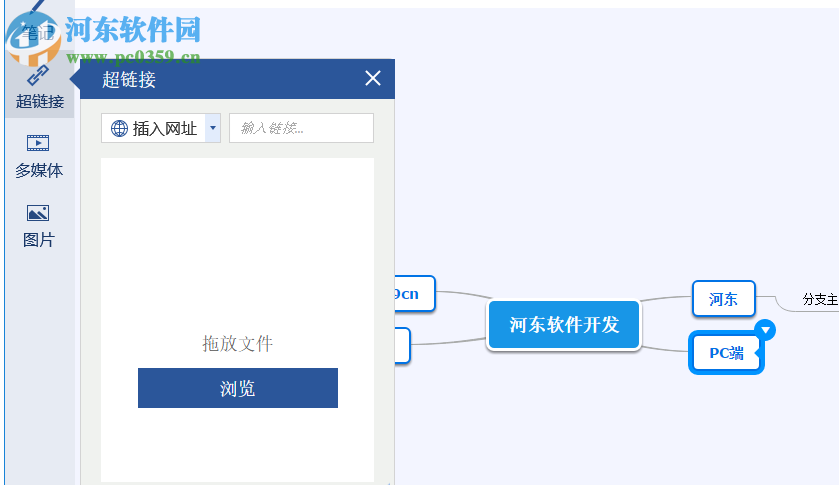Click the globe icon in 插入网址
Image resolution: width=839 pixels, height=485 pixels.
[119, 128]
